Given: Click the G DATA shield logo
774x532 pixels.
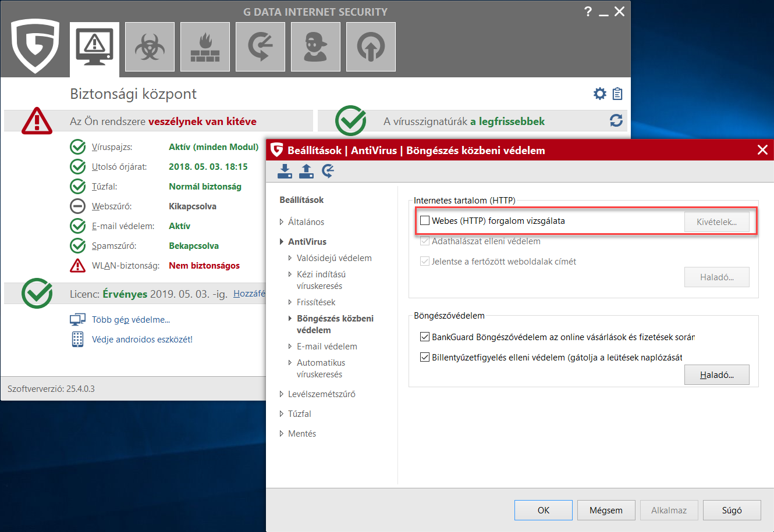Looking at the screenshot, I should [x=35, y=47].
